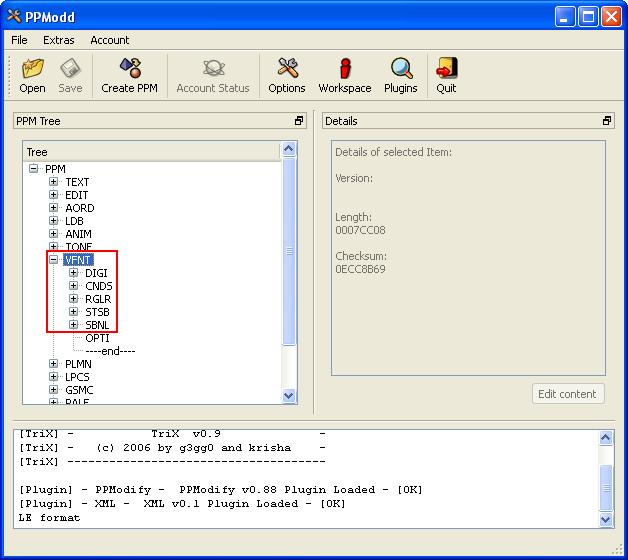
Task: Expand the AORD tree node
Action: tap(53, 207)
